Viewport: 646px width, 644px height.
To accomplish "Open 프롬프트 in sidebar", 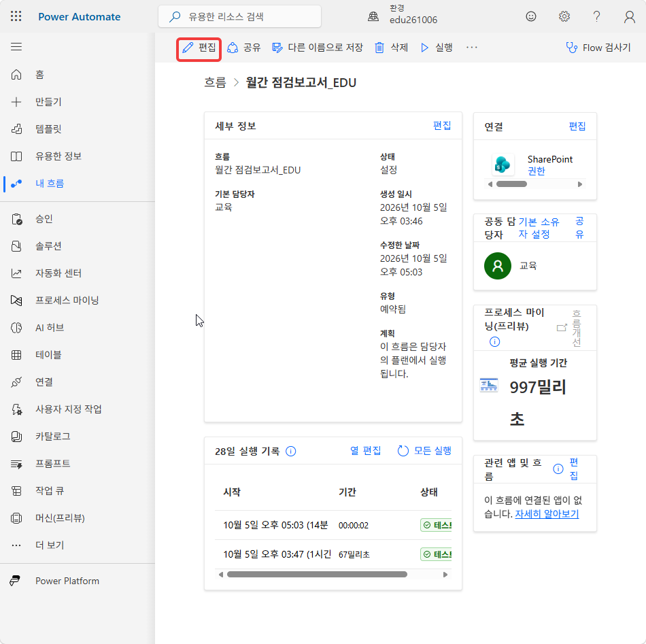I will pyautogui.click(x=53, y=464).
